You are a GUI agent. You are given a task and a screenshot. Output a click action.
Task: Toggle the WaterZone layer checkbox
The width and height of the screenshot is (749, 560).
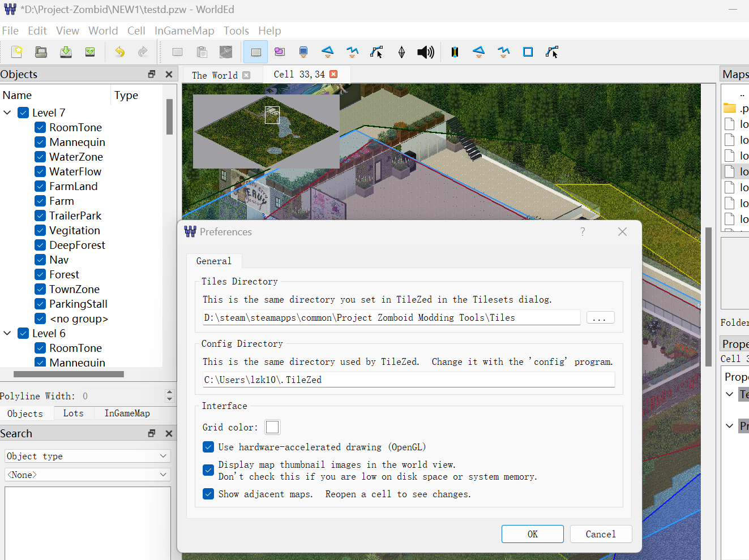click(40, 157)
